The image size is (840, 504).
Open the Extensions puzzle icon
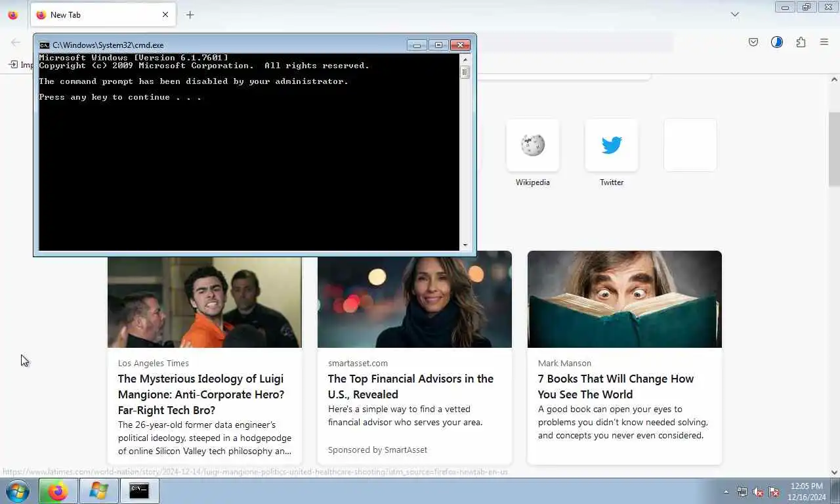[801, 42]
